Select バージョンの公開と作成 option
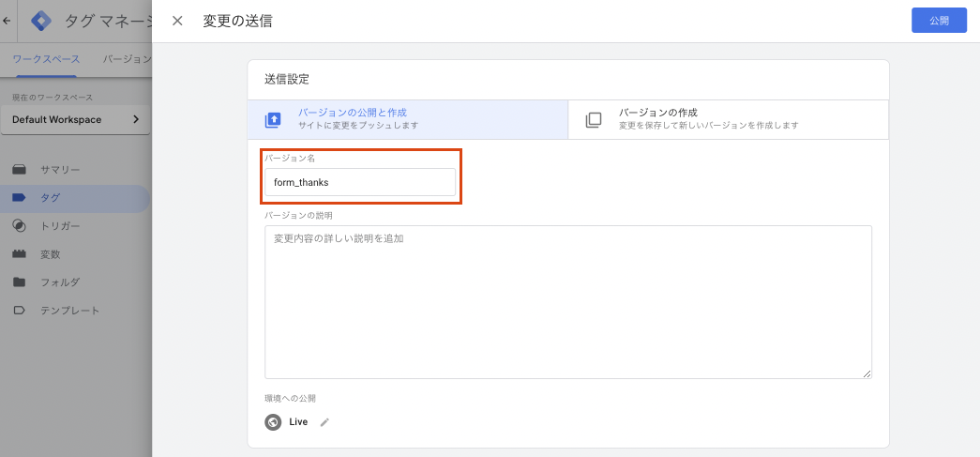 click(x=408, y=119)
